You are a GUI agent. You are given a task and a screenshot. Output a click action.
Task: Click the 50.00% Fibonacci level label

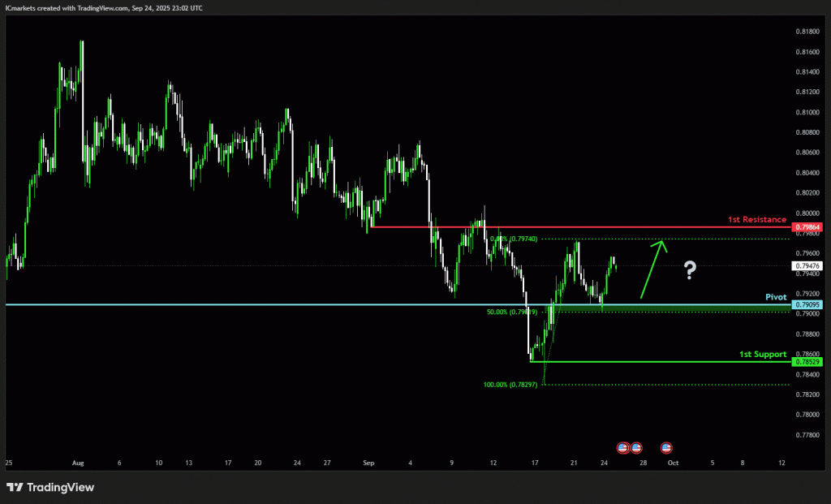(513, 312)
